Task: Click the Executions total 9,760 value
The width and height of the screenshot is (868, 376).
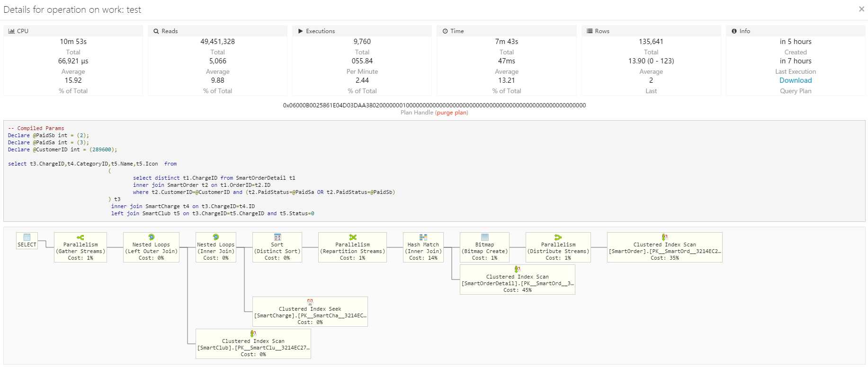Action: (x=362, y=42)
